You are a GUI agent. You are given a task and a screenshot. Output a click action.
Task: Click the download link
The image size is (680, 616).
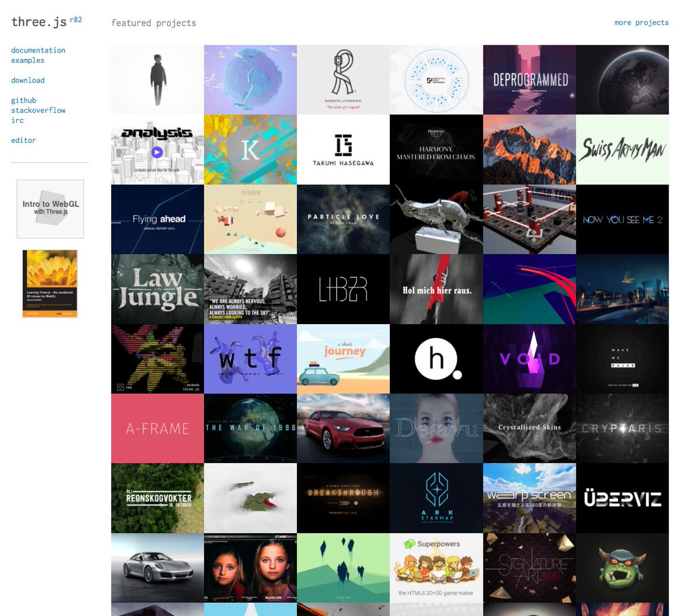point(28,80)
